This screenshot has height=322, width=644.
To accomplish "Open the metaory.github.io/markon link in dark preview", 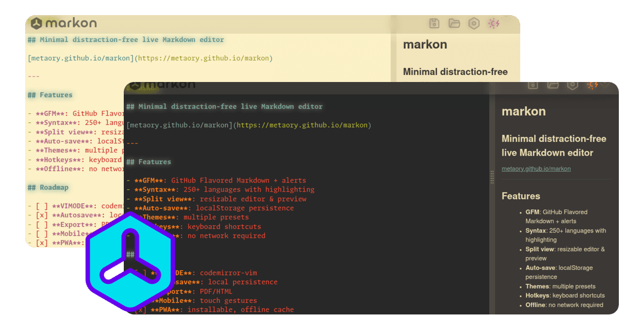I will click(x=536, y=169).
